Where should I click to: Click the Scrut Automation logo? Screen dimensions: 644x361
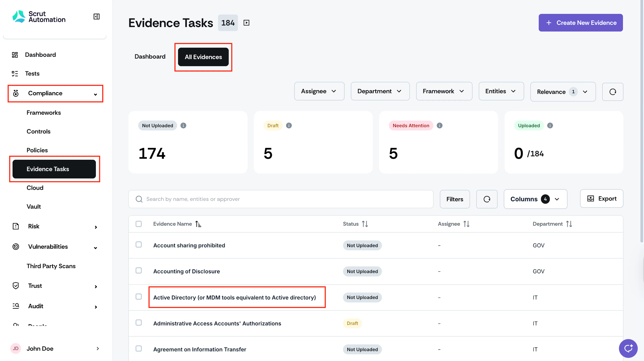coord(39,16)
